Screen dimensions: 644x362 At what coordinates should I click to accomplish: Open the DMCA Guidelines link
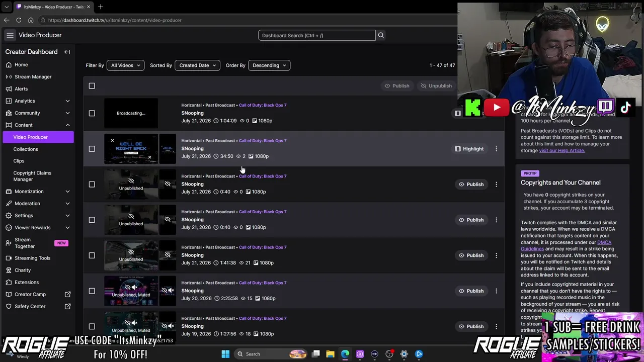click(566, 245)
